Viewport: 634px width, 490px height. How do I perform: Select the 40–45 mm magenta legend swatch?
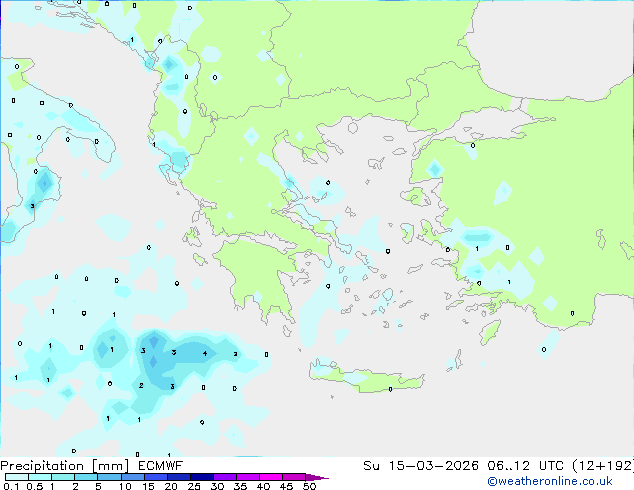tap(271, 477)
